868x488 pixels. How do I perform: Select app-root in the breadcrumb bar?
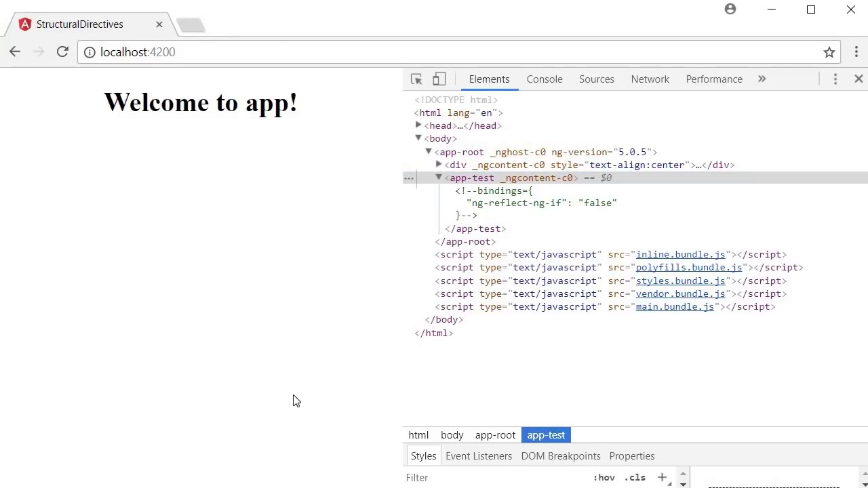tap(495, 435)
